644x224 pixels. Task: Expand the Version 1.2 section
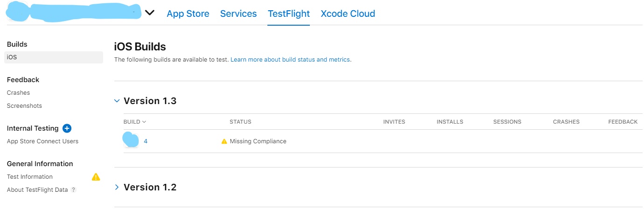coord(117,187)
